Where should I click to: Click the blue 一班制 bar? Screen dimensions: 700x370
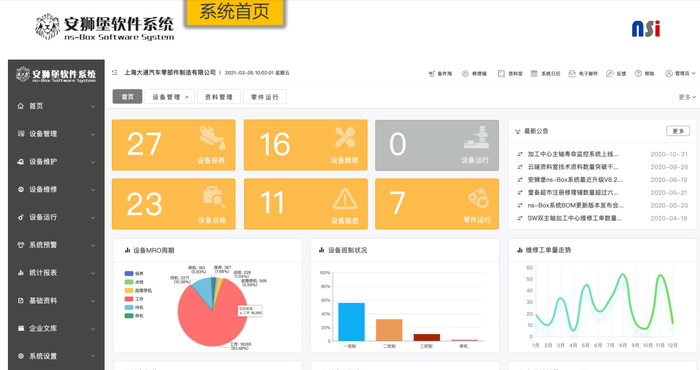pos(351,322)
